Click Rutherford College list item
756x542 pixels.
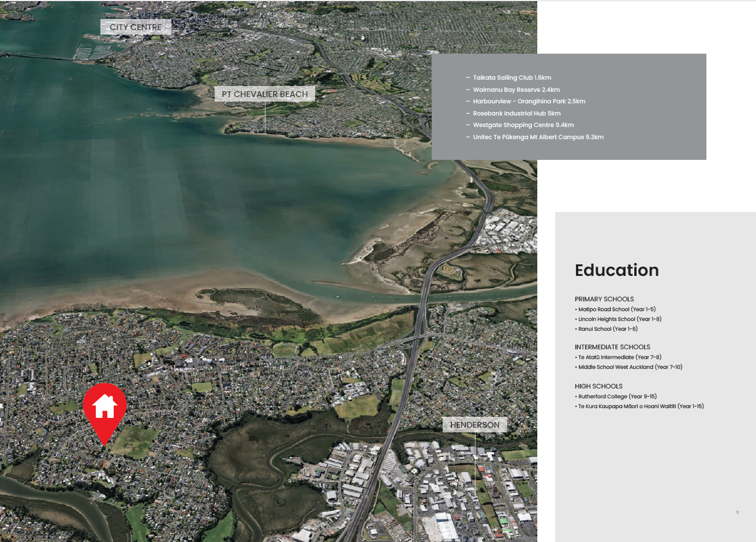(617, 397)
